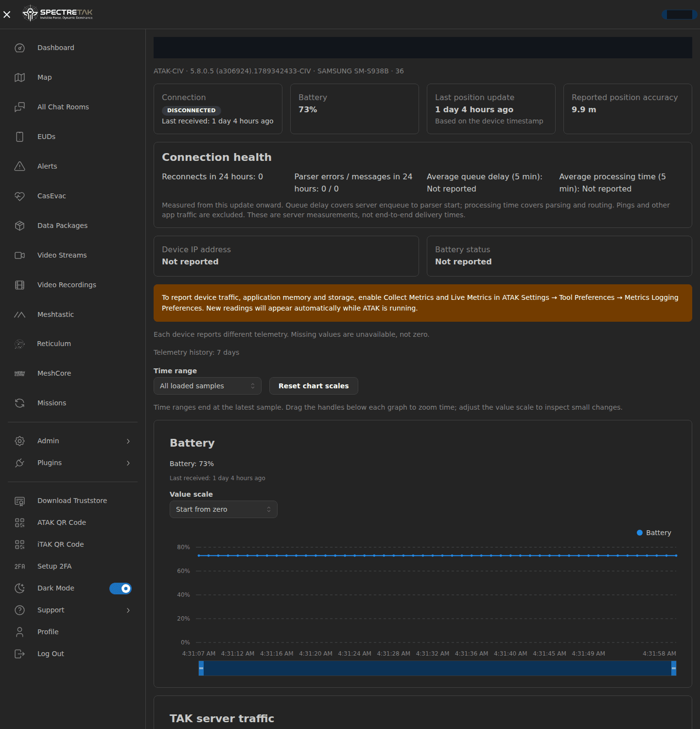The image size is (700, 729).
Task: Click the 'Reconnects in 24 hours: 0' text
Action: coord(212,177)
